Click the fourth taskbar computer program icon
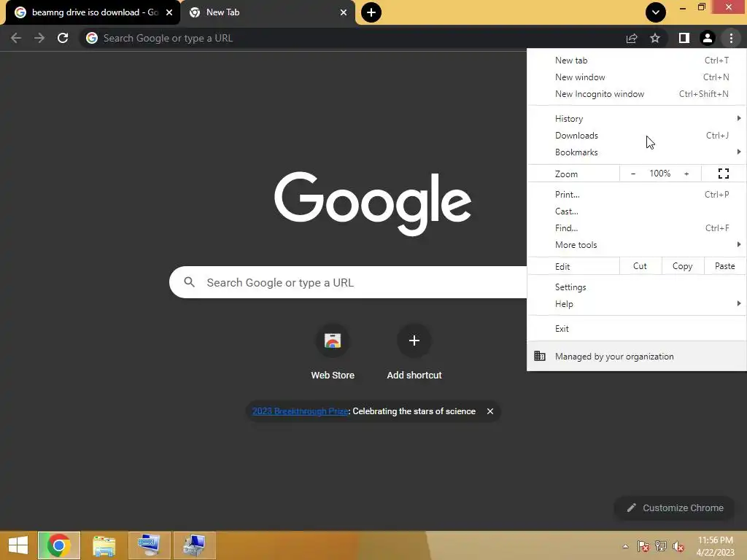 coord(194,545)
